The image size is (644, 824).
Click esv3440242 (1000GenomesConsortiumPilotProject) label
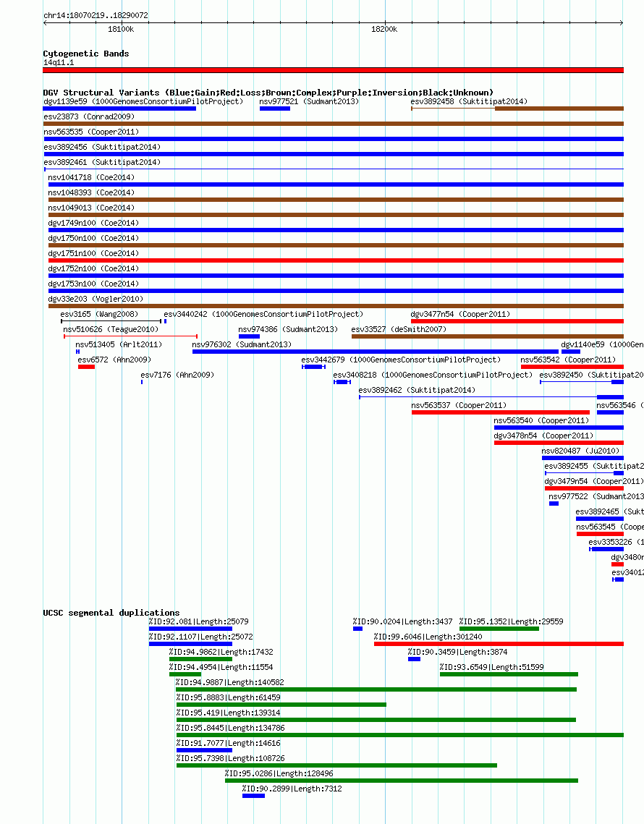point(263,315)
